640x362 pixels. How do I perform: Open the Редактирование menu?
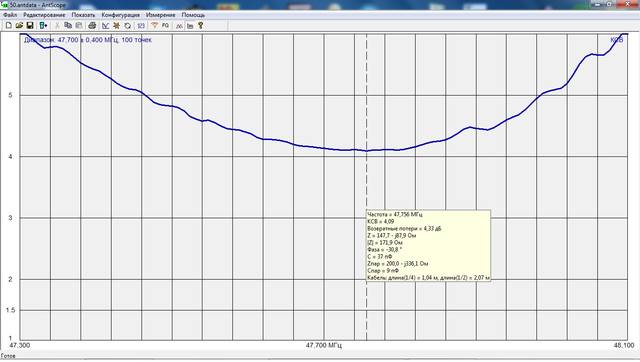click(44, 15)
